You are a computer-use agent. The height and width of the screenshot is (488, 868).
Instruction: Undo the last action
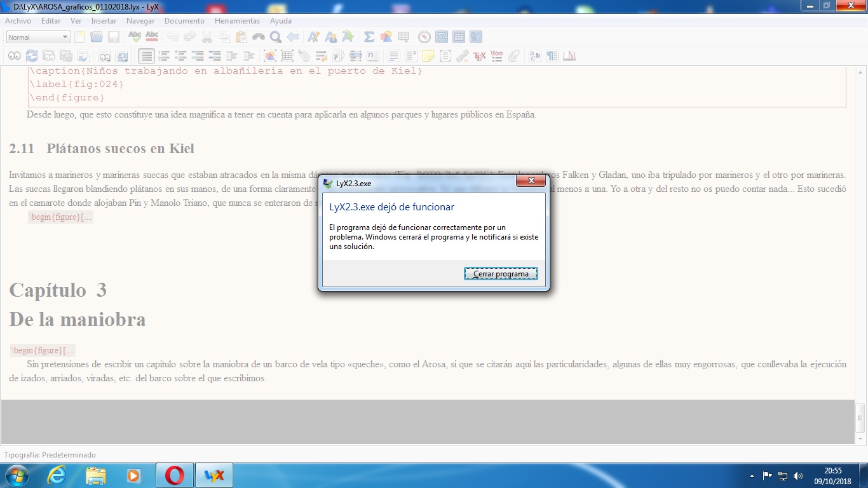tap(173, 37)
